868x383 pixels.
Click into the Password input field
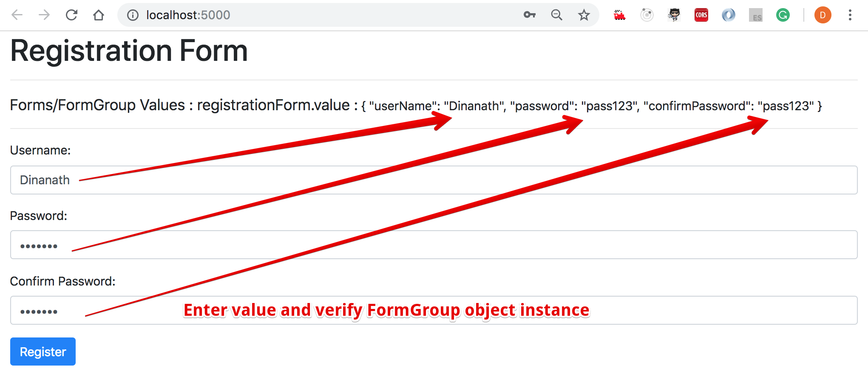(434, 245)
